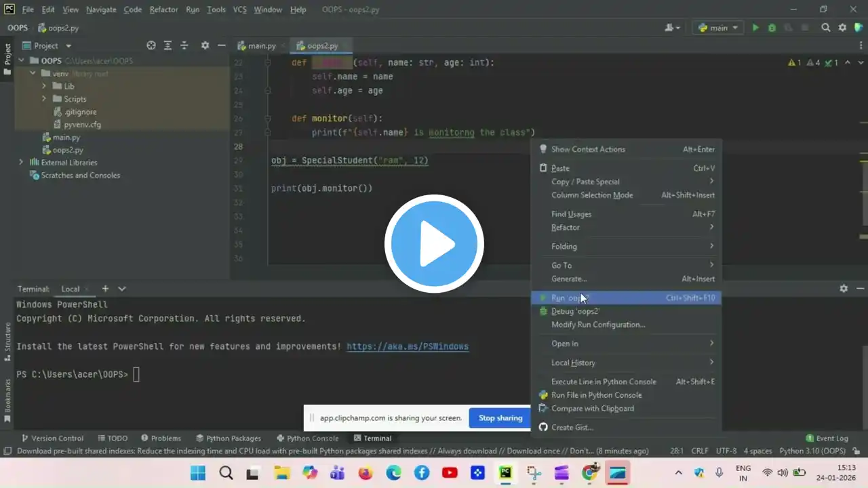868x488 pixels.
Task: Play the video with center play button
Action: coord(434,244)
